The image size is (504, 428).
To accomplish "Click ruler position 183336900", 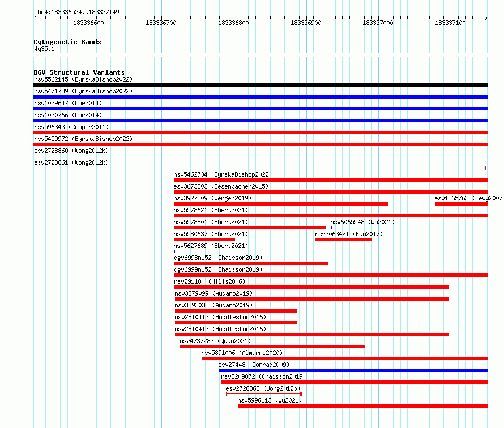I will 306,23.
